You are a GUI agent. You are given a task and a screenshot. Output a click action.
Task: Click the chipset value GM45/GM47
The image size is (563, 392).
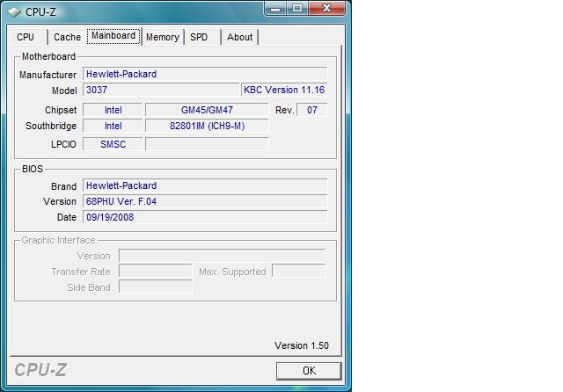coord(207,110)
